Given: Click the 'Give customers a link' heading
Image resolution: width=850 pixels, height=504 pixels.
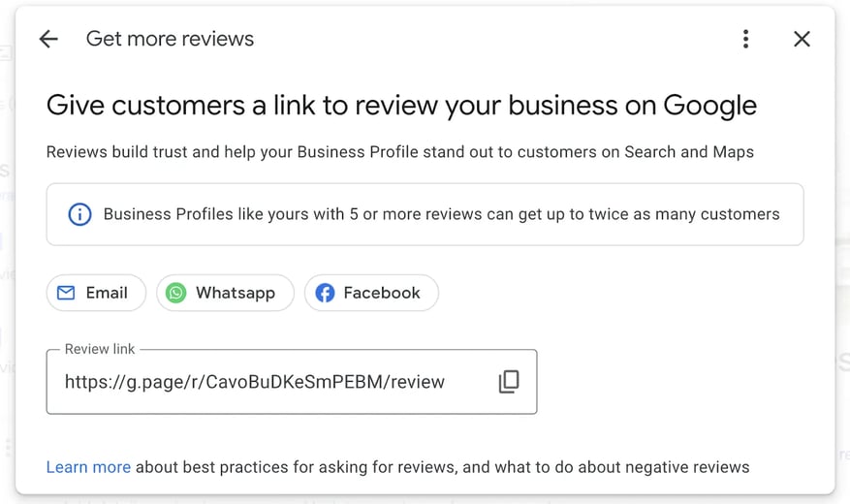Looking at the screenshot, I should [401, 106].
